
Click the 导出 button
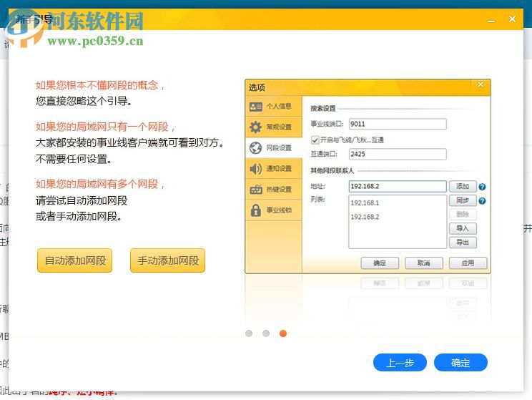463,243
